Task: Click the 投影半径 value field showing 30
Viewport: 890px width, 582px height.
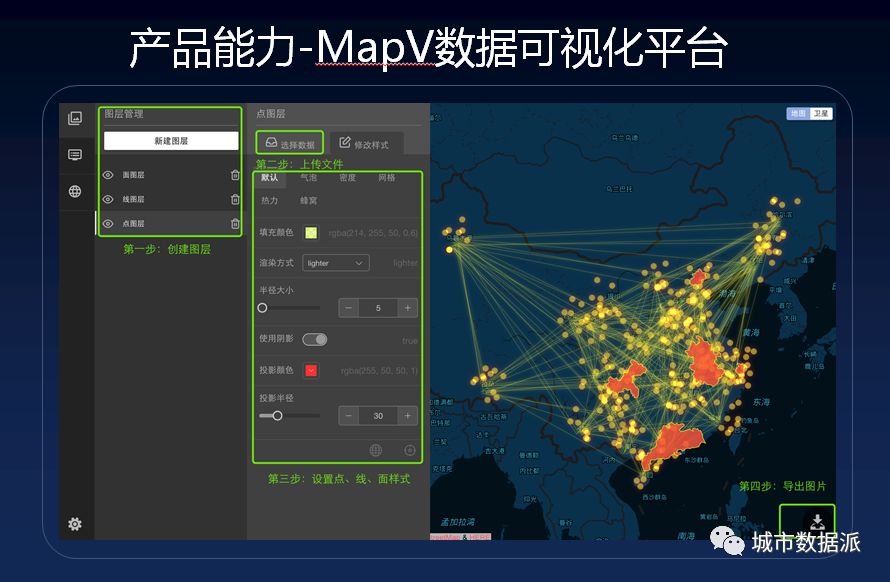Action: 378,416
